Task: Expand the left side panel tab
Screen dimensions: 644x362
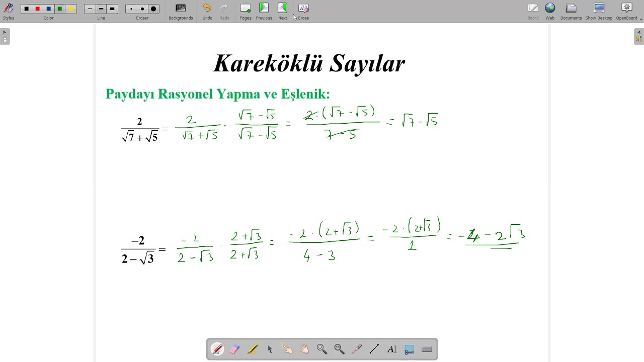Action: click(x=5, y=36)
